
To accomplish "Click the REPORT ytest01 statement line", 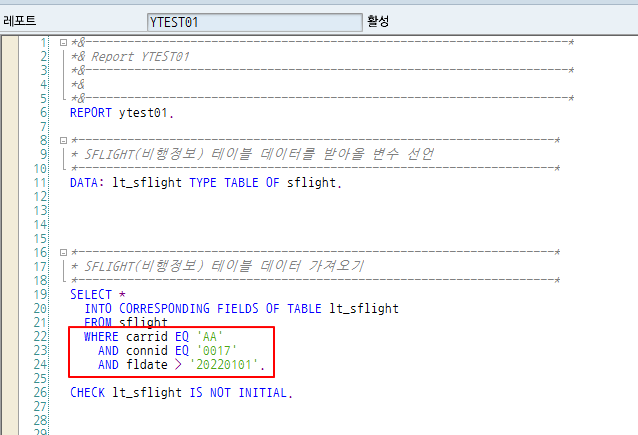I will point(122,113).
